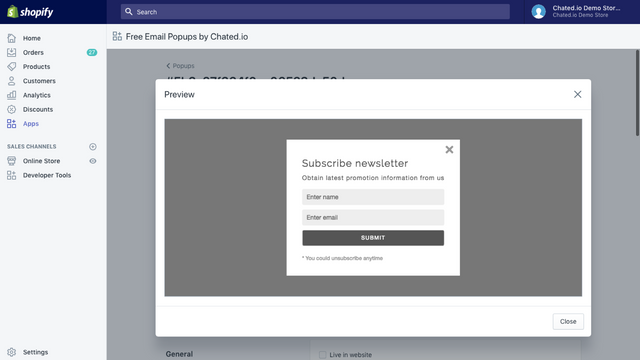The width and height of the screenshot is (640, 360).
Task: Click the SUBMIT button
Action: tap(373, 238)
